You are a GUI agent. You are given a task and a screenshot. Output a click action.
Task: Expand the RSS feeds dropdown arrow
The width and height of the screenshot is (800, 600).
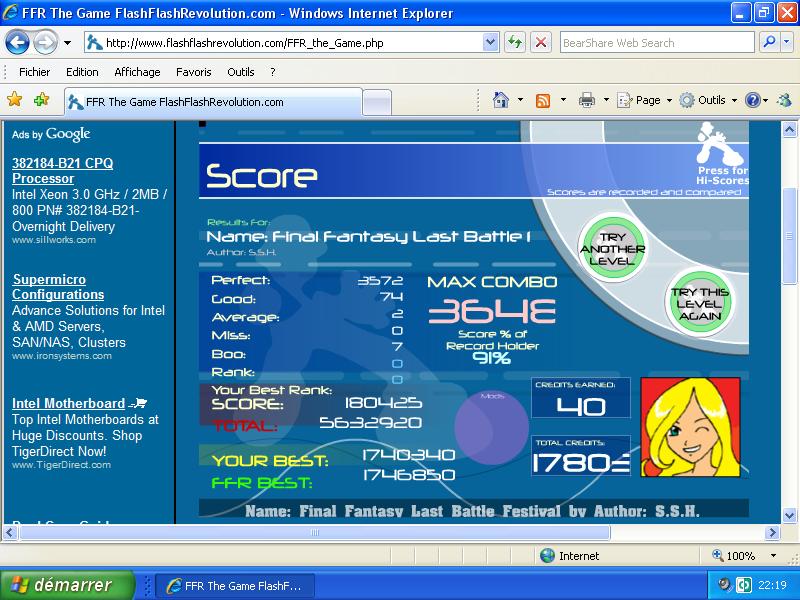(x=563, y=100)
